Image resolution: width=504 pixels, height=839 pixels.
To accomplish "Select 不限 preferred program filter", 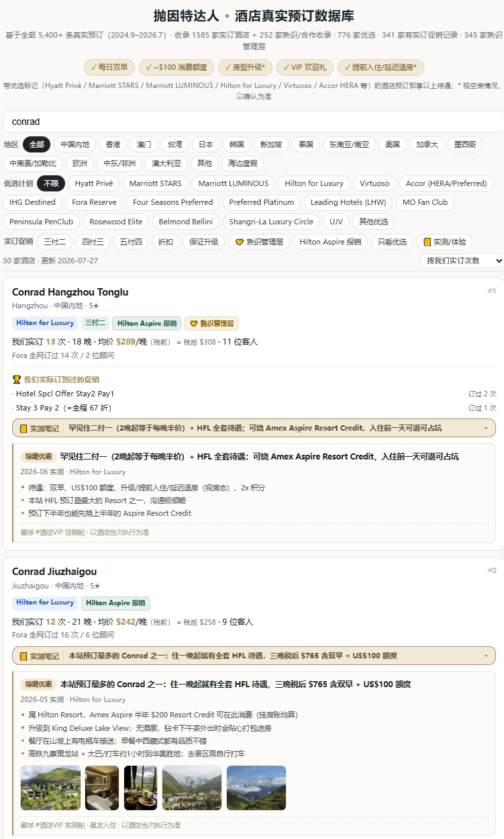I will tap(51, 183).
